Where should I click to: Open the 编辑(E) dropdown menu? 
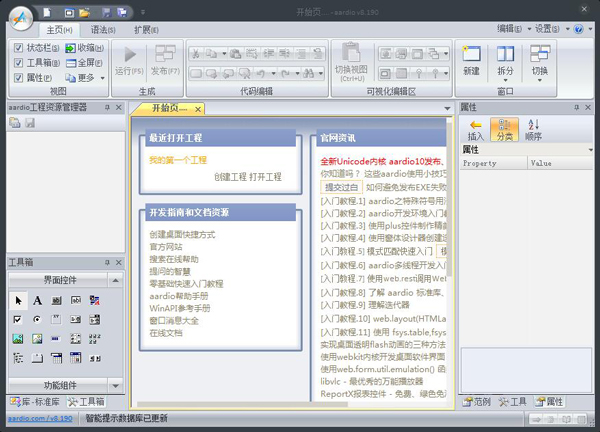pyautogui.click(x=514, y=29)
